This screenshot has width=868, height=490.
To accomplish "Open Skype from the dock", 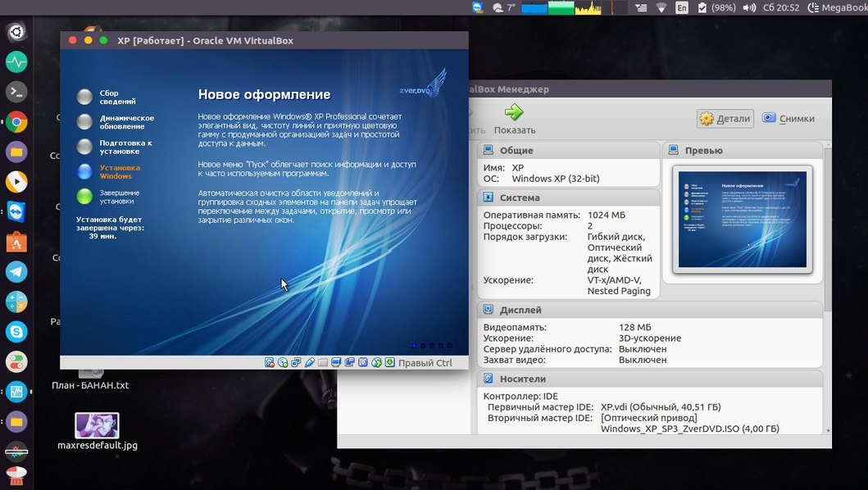I will 16,332.
